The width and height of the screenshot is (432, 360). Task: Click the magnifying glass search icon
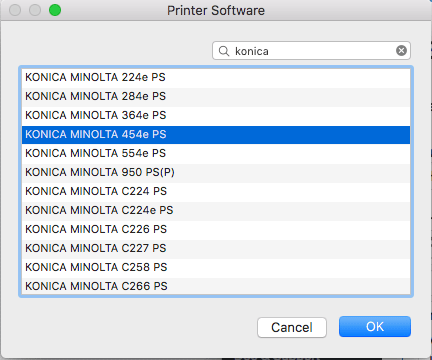point(224,51)
